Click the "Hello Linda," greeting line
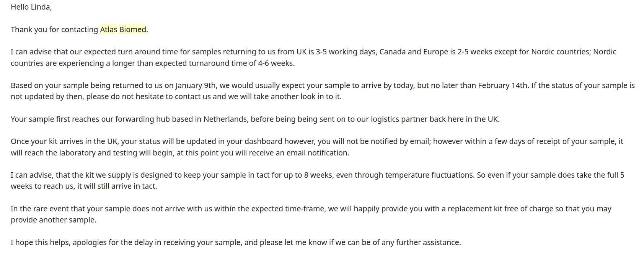The width and height of the screenshot is (644, 260). coord(31,7)
